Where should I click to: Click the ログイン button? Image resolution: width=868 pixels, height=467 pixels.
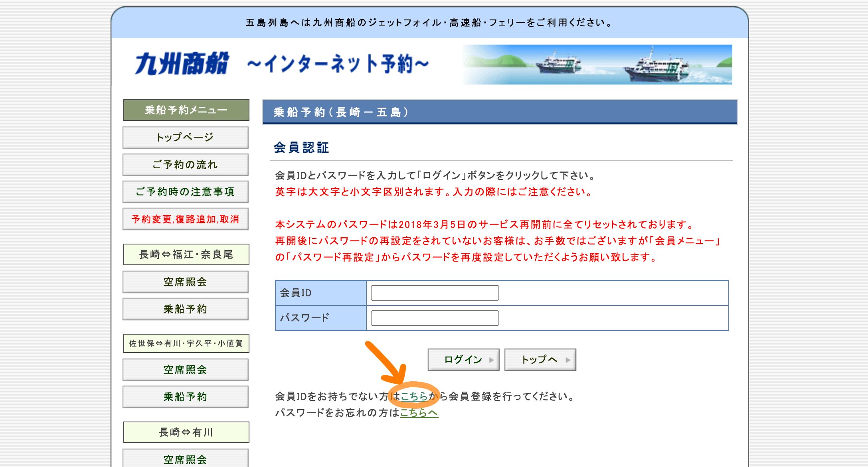[x=463, y=360]
